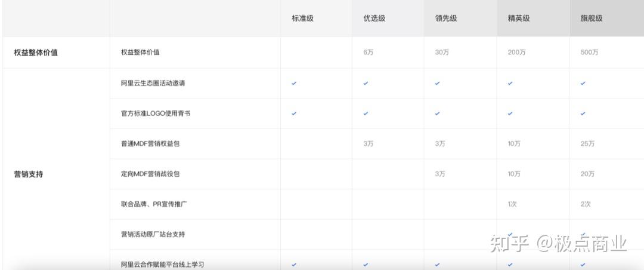Click the 定向MDF营销战役包 row label
Image resolution: width=644 pixels, height=270 pixels.
150,174
